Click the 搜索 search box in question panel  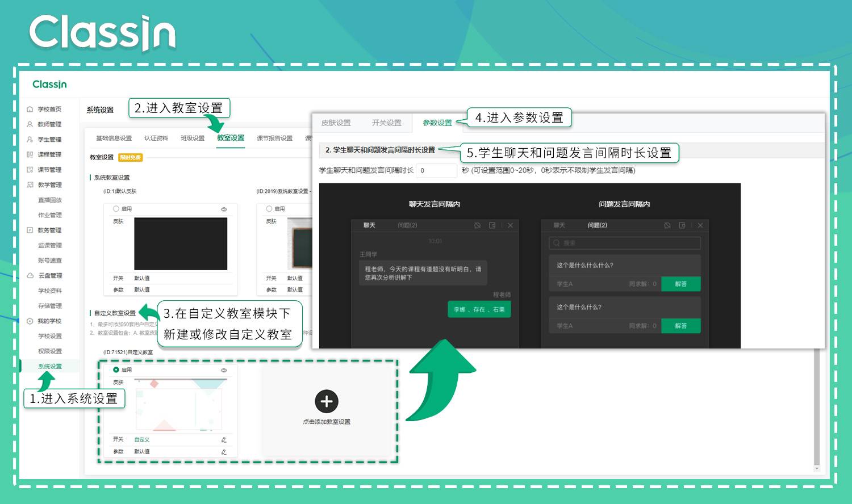625,243
